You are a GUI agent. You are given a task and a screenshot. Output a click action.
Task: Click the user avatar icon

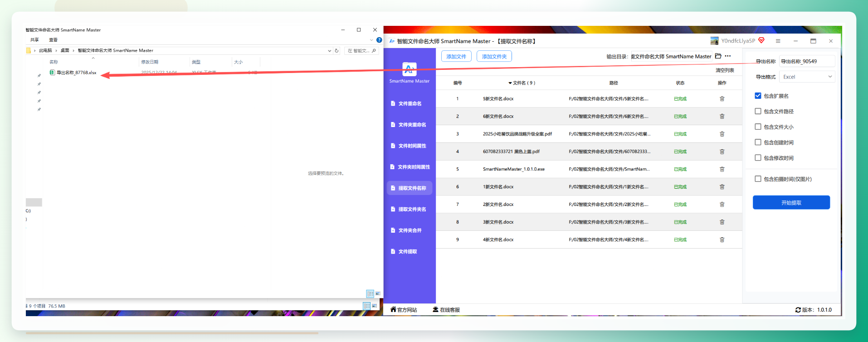714,41
